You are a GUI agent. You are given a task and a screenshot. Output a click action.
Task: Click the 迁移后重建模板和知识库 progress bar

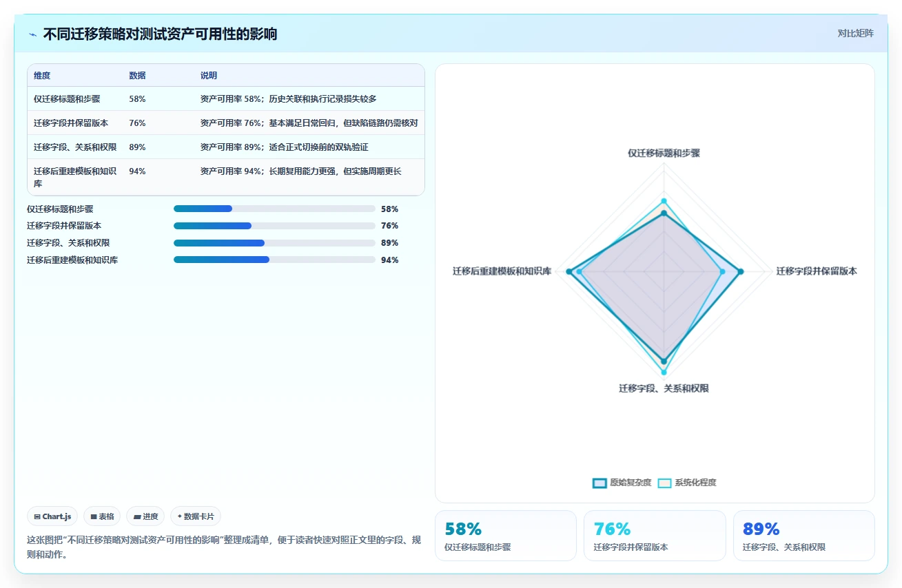tap(274, 260)
